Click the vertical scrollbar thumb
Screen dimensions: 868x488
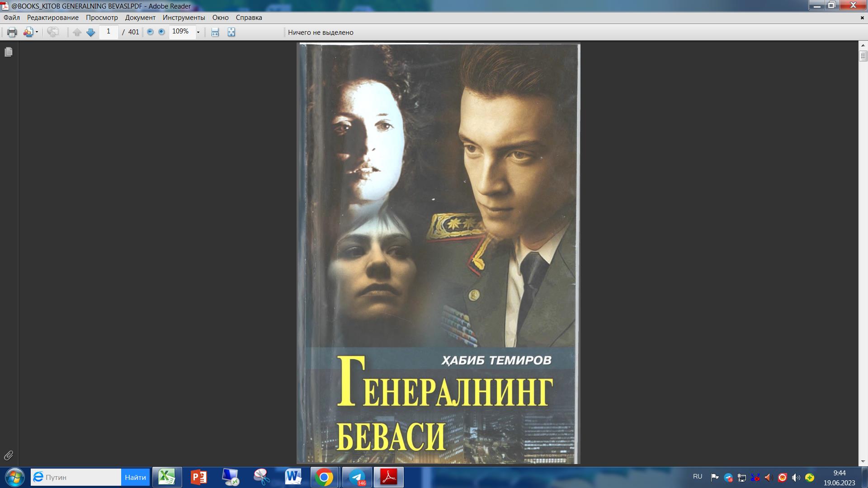(x=863, y=56)
